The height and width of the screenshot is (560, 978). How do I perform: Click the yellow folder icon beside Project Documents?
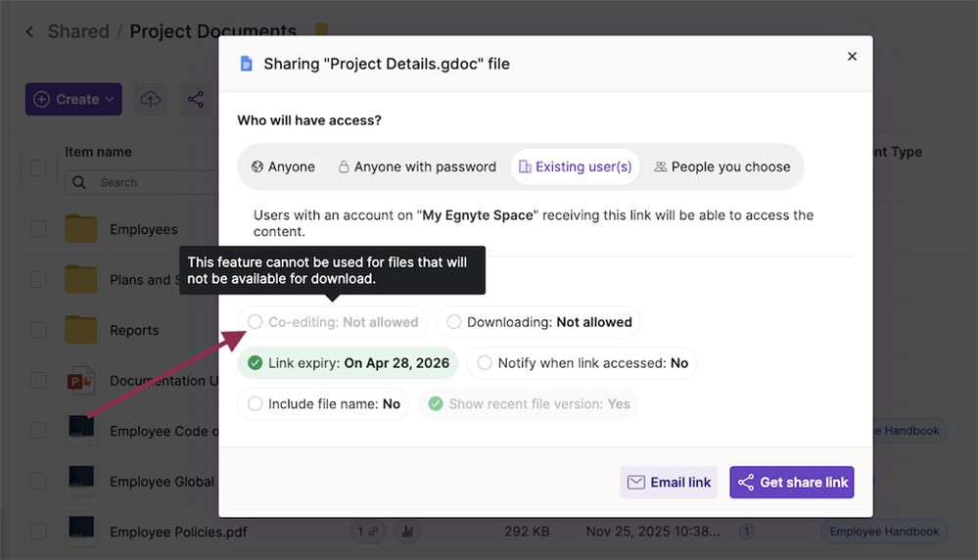[x=321, y=30]
